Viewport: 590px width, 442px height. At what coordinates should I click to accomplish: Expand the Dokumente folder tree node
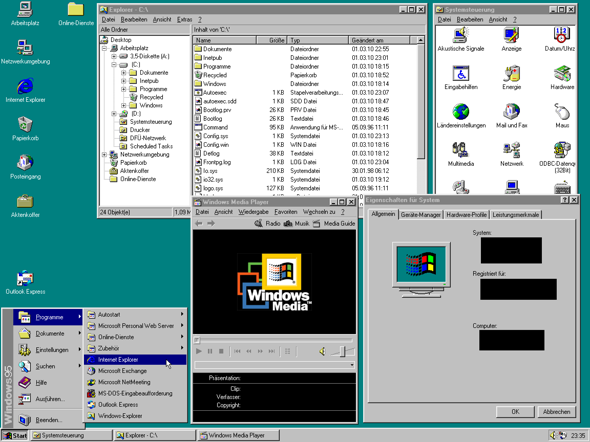pyautogui.click(x=123, y=73)
